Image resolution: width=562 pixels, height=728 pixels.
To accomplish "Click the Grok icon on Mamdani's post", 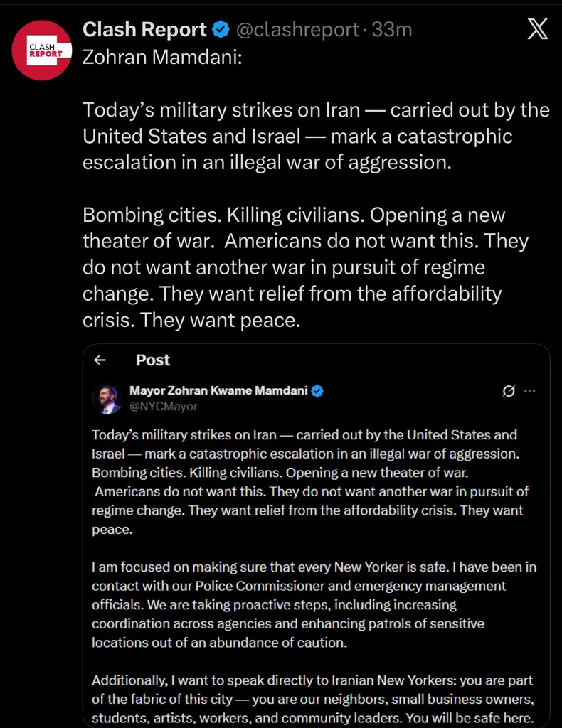I will point(508,391).
